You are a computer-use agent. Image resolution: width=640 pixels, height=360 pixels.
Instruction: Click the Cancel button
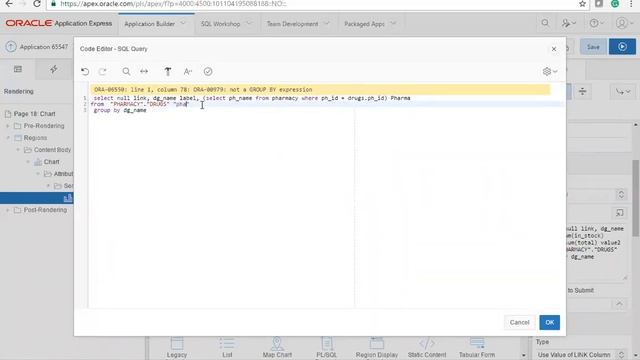coord(519,322)
